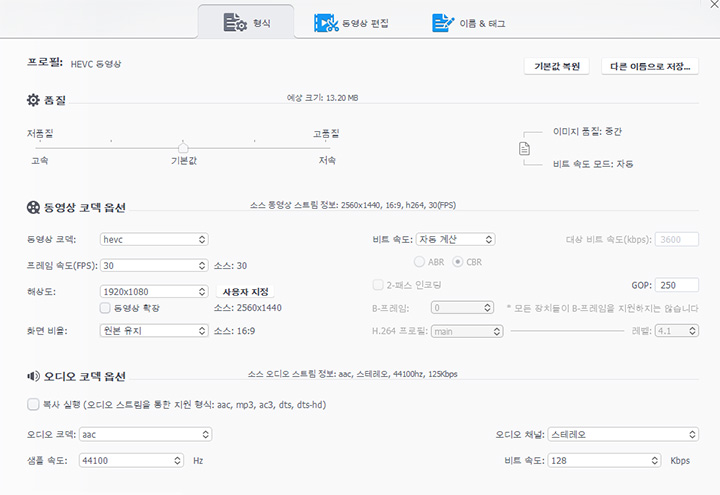Select the CBR radio button

[457, 262]
